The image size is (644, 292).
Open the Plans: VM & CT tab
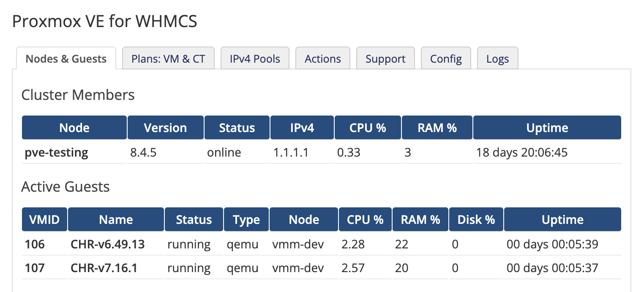click(168, 58)
